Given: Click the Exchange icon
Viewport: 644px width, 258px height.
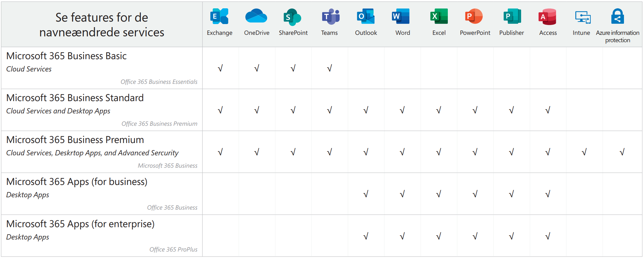Looking at the screenshot, I should (x=219, y=16).
